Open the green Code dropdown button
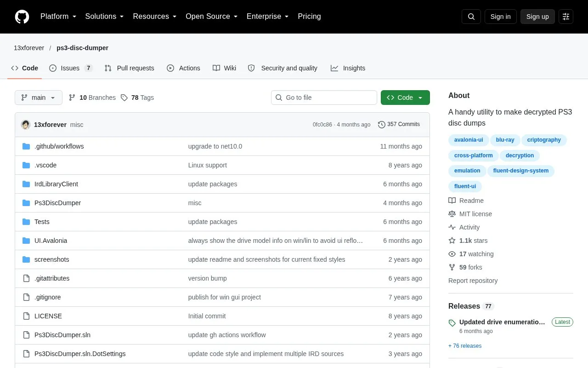 (x=405, y=98)
